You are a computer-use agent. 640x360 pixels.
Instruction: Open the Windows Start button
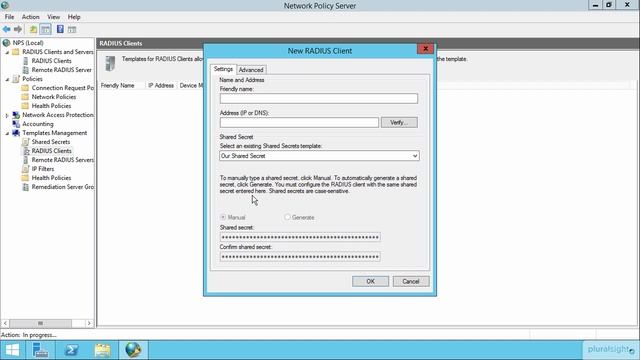[x=12, y=350]
